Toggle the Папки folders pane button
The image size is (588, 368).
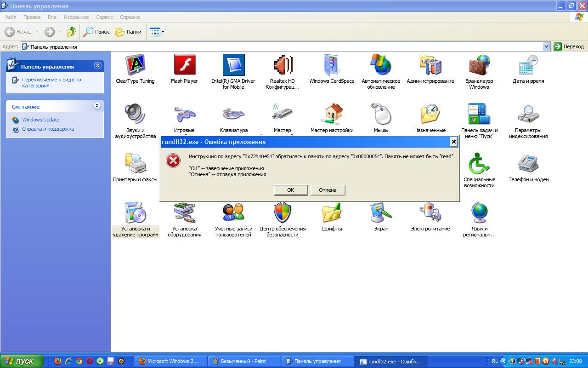[x=128, y=32]
